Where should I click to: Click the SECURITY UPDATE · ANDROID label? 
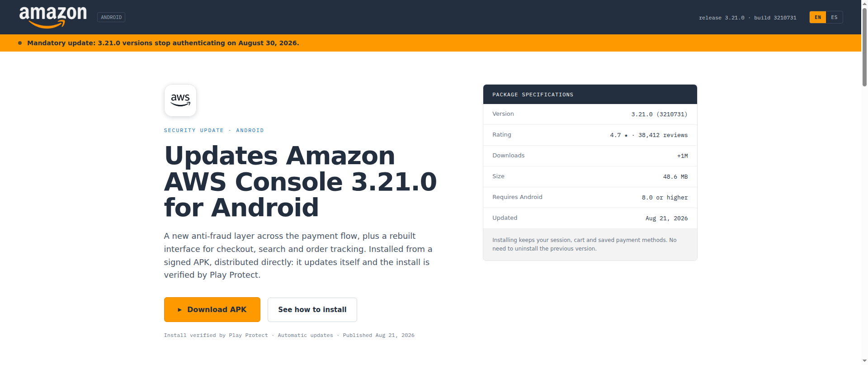(214, 130)
